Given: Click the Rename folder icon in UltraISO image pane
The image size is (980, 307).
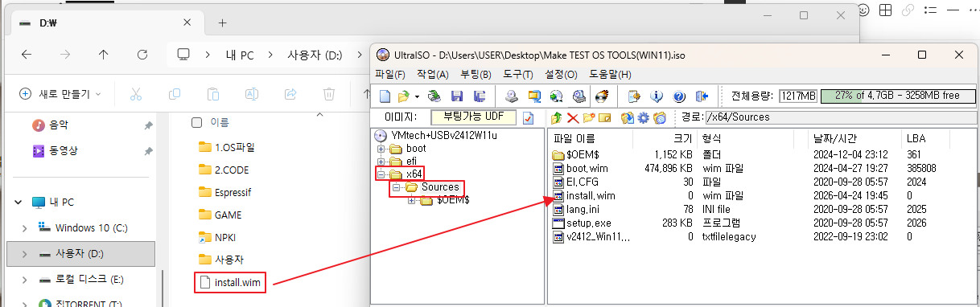Looking at the screenshot, I should (x=604, y=118).
